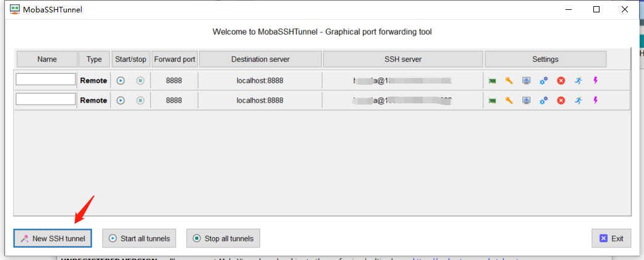The height and width of the screenshot is (260, 644).
Task: Delete the second tunnel with red X
Action: click(x=561, y=100)
